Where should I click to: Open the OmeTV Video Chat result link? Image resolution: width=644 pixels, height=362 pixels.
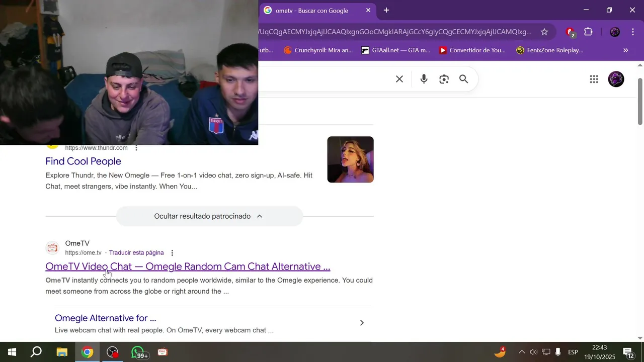coord(188,266)
